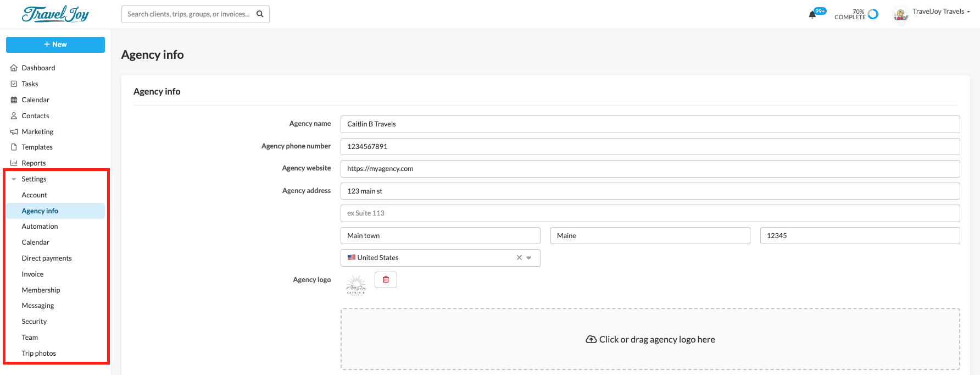Click the current agency logo thumbnail

click(356, 285)
